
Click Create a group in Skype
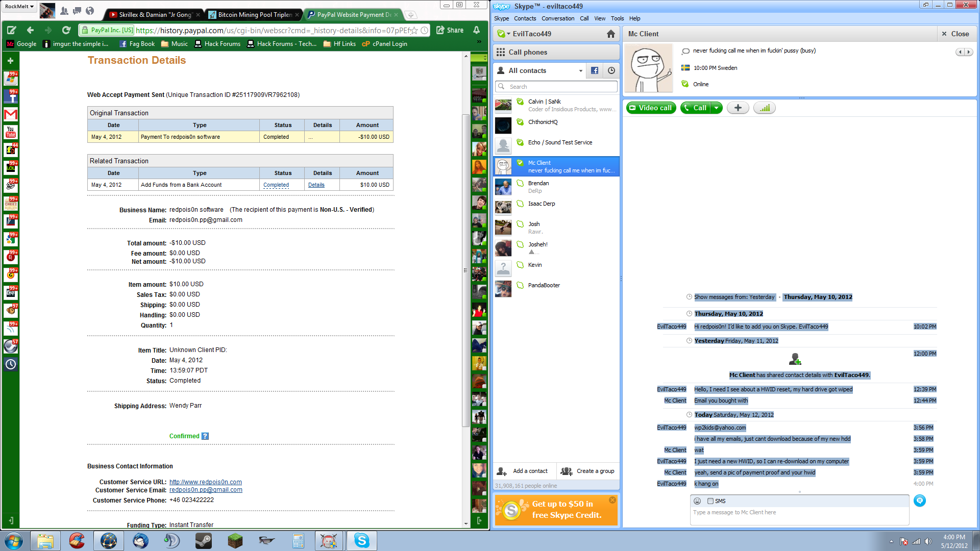[587, 471]
